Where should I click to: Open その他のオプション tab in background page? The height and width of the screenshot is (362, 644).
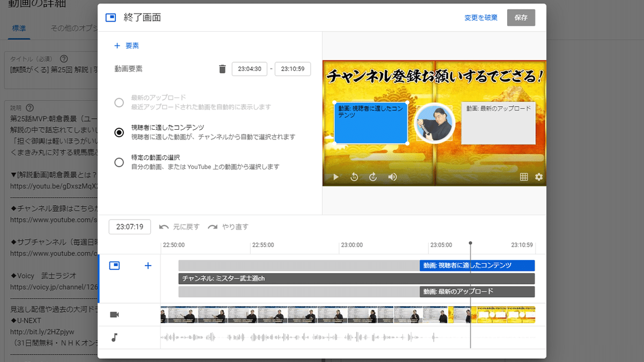pyautogui.click(x=74, y=28)
